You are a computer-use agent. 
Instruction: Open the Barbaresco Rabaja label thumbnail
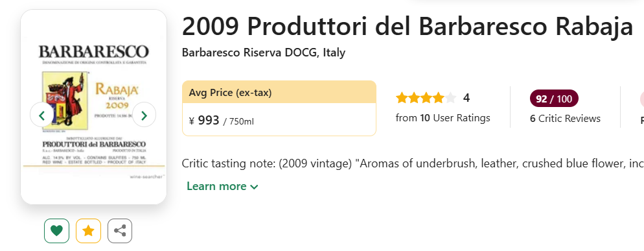click(x=94, y=107)
